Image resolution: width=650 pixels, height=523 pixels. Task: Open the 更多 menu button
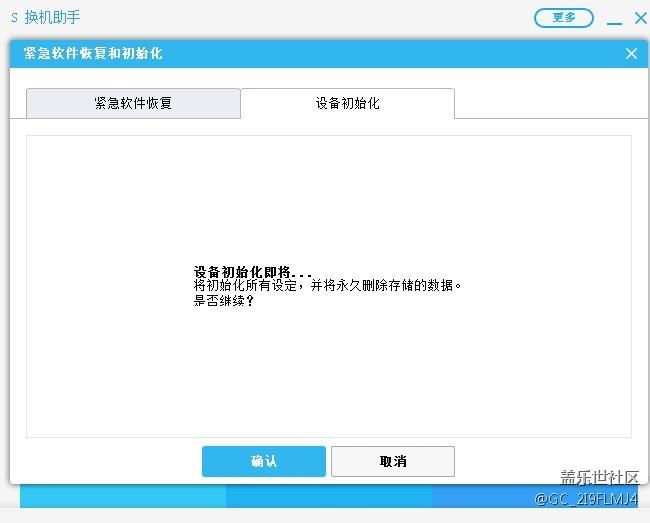point(564,18)
